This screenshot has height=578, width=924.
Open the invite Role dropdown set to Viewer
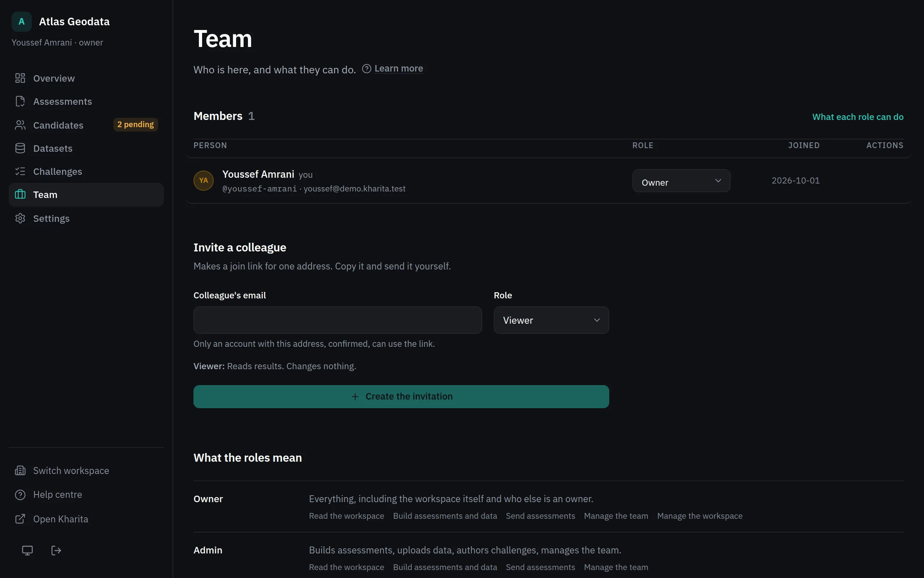click(x=552, y=320)
